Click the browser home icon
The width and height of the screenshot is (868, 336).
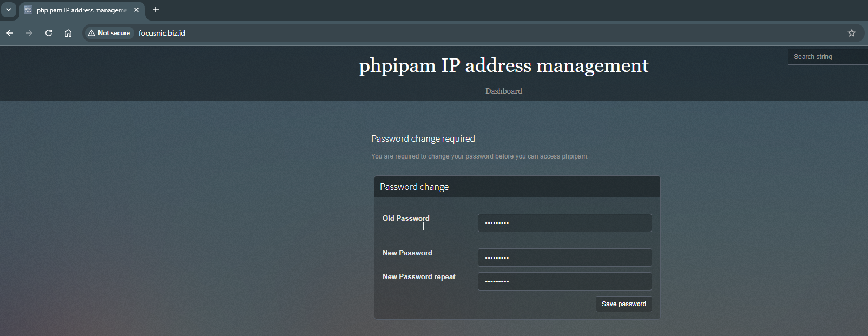point(68,33)
